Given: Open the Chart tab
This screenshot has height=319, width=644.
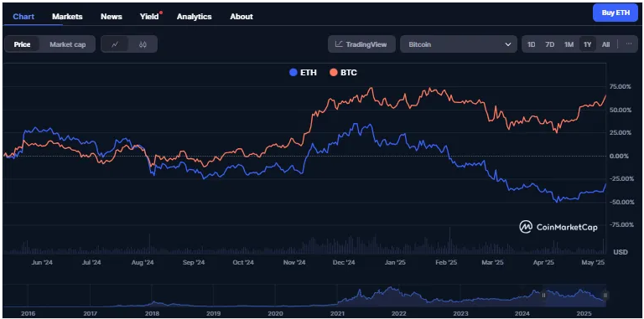Looking at the screenshot, I should [x=23, y=17].
